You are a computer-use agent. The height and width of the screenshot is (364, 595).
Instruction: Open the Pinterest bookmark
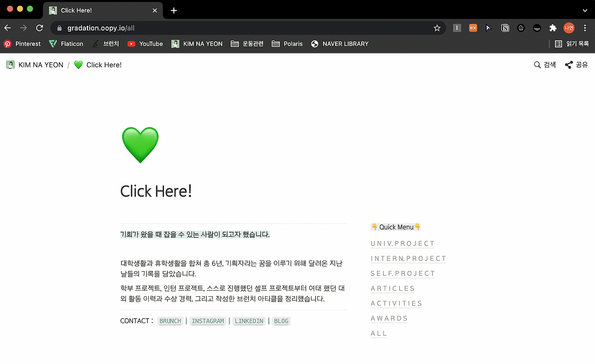22,44
